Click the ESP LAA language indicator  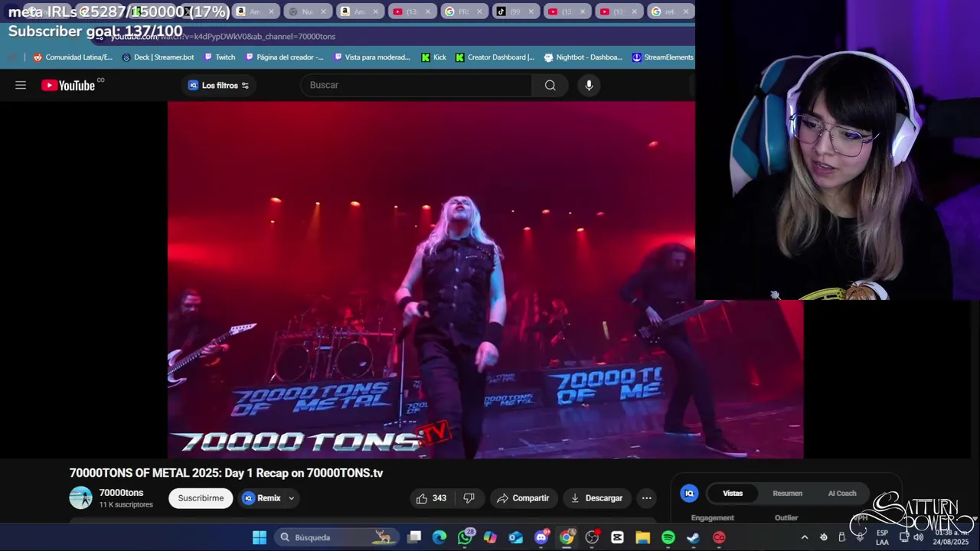tap(882, 537)
